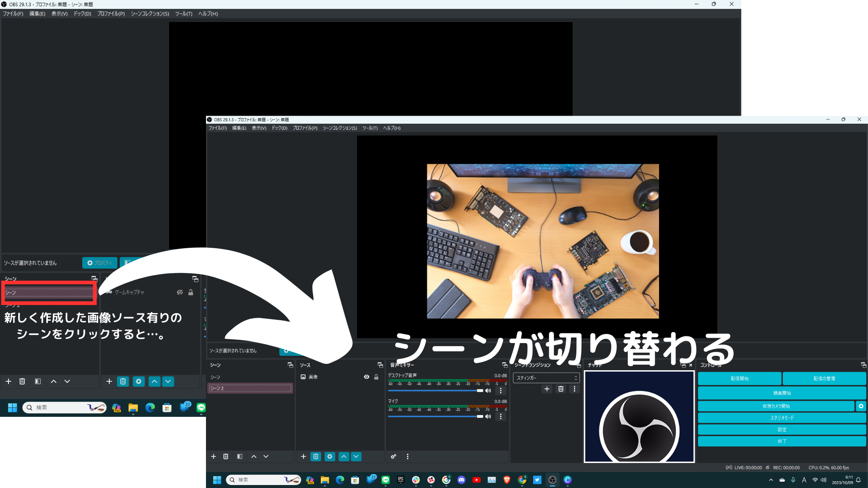Open advanced audio properties gears icon
The height and width of the screenshot is (488, 868).
394,456
